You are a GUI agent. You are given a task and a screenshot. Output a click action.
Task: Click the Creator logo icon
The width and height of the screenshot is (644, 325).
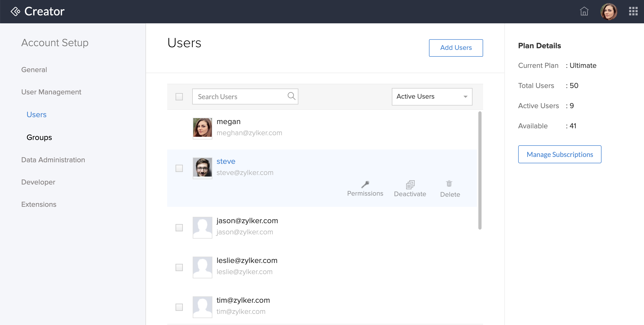pyautogui.click(x=15, y=11)
